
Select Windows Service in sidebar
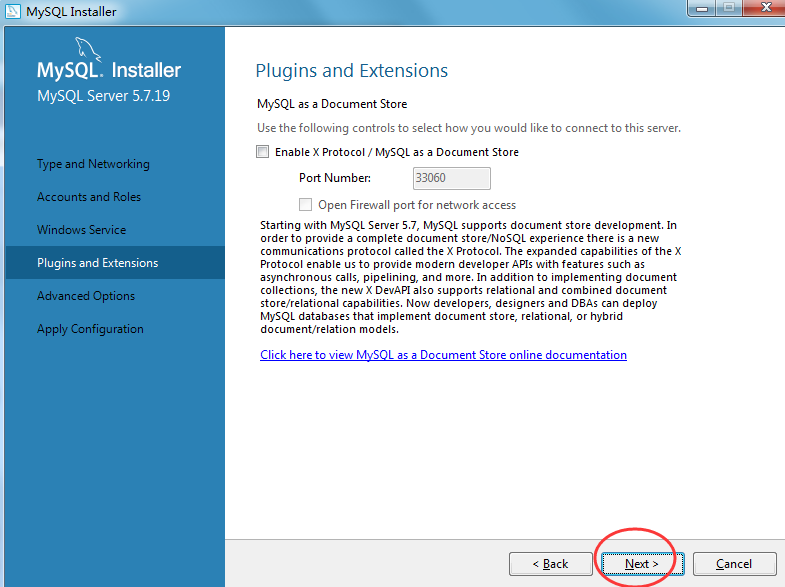pyautogui.click(x=82, y=230)
